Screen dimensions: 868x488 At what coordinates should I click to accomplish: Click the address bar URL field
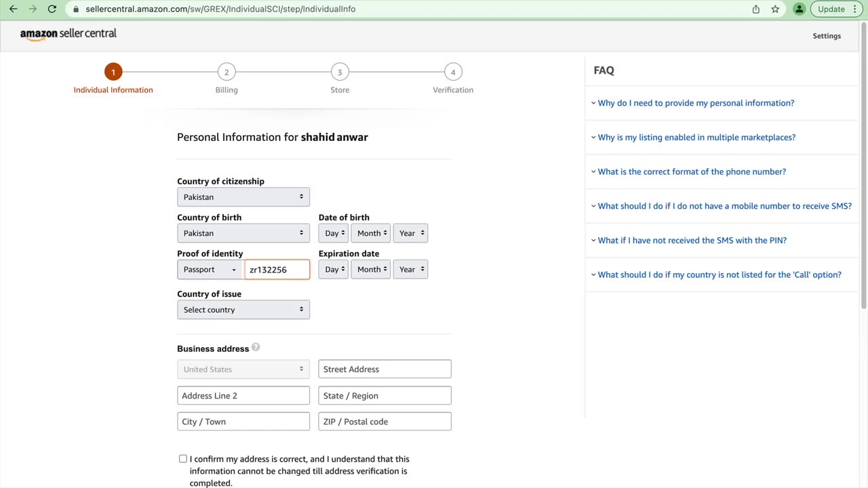pos(407,9)
